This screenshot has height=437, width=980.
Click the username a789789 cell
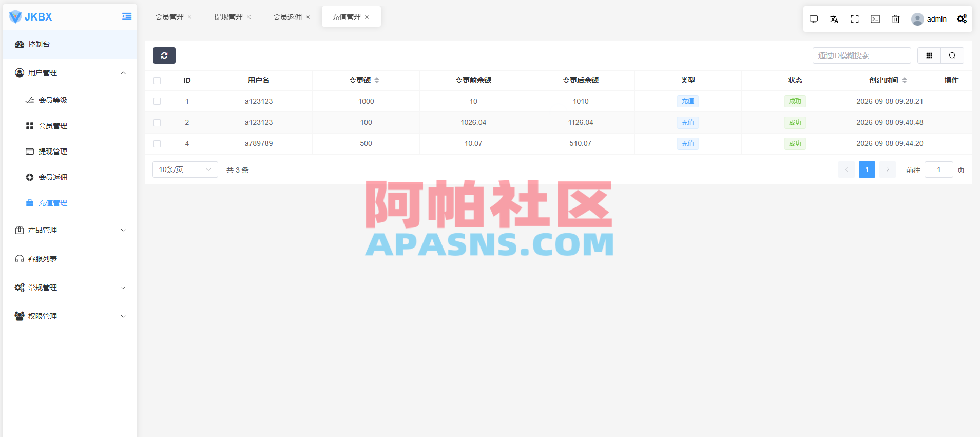pos(259,144)
